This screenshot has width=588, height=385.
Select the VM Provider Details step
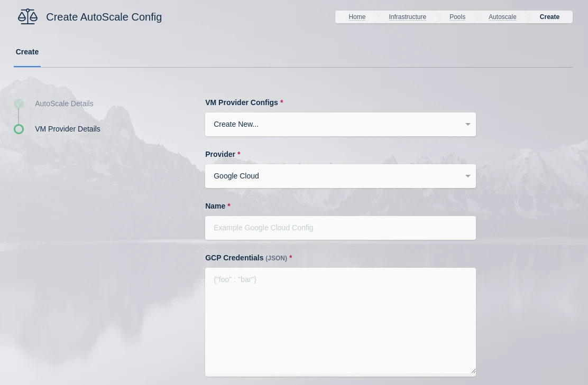(x=67, y=129)
